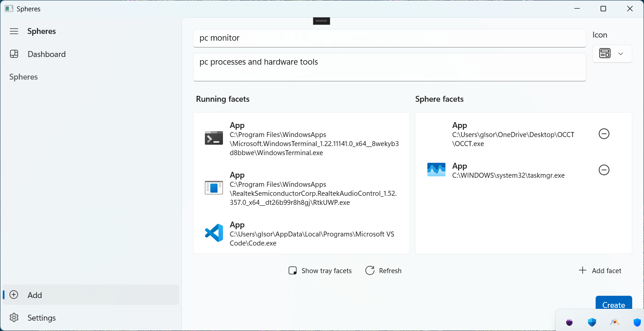
Task: Remove the OCCT.exe sphere facet
Action: click(604, 134)
